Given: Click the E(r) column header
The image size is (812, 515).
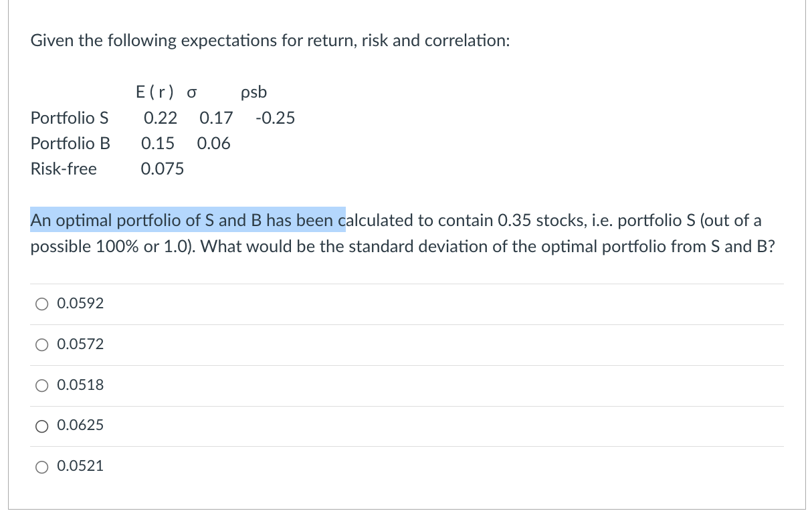Looking at the screenshot, I should click(155, 92).
